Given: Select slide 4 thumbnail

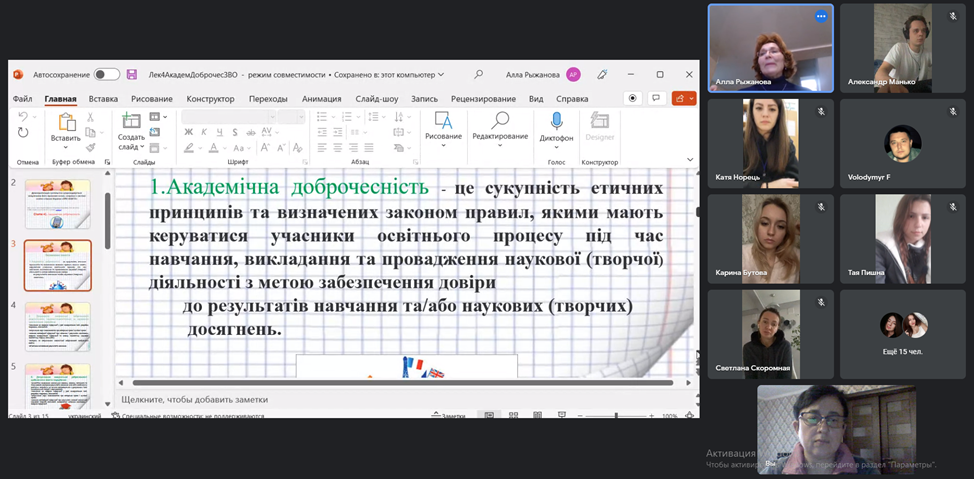Looking at the screenshot, I should pos(57,325).
